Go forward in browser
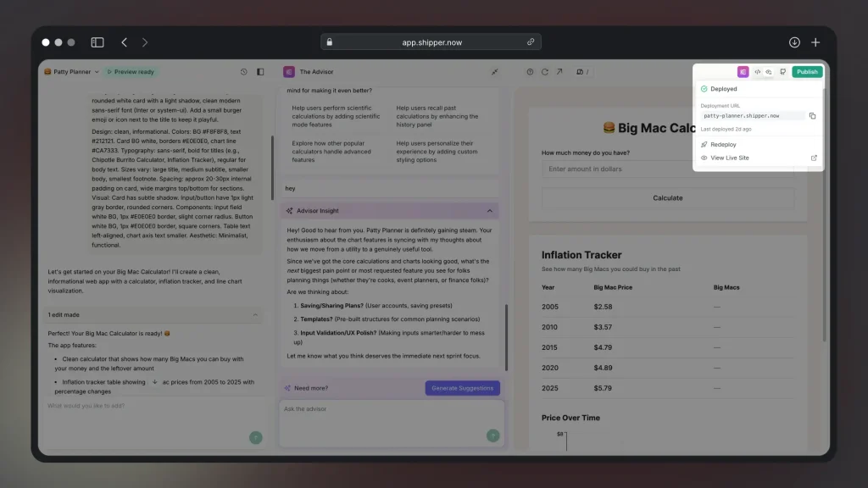 click(145, 42)
